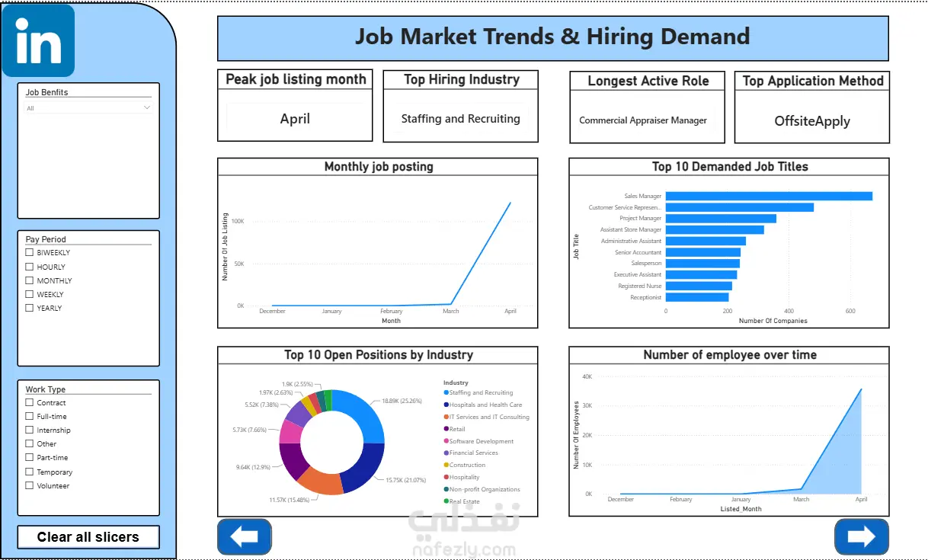Image resolution: width=928 pixels, height=560 pixels.
Task: Select Hospitals and Health Care legend swatch
Action: [x=446, y=405]
